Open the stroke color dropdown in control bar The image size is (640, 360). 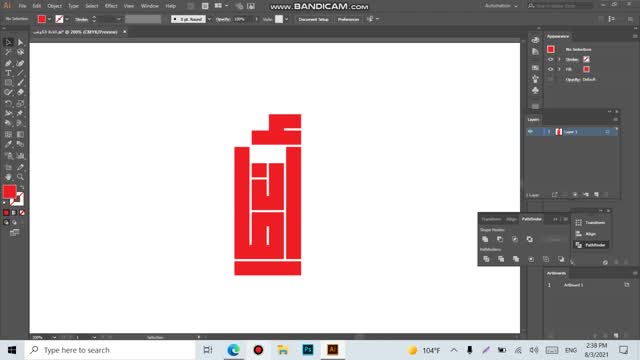[67, 19]
